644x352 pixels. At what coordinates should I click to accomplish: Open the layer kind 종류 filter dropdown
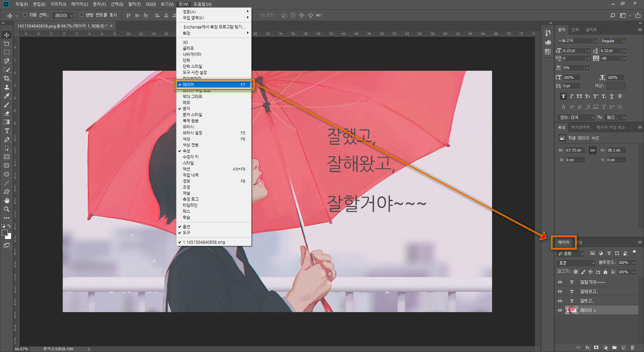570,253
